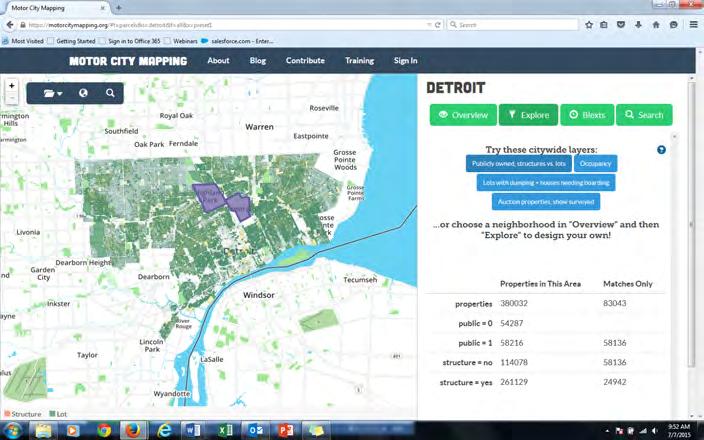Screen dimensions: 704x440
Task: Click the purple Hamtramck area on map
Action: coord(240,207)
